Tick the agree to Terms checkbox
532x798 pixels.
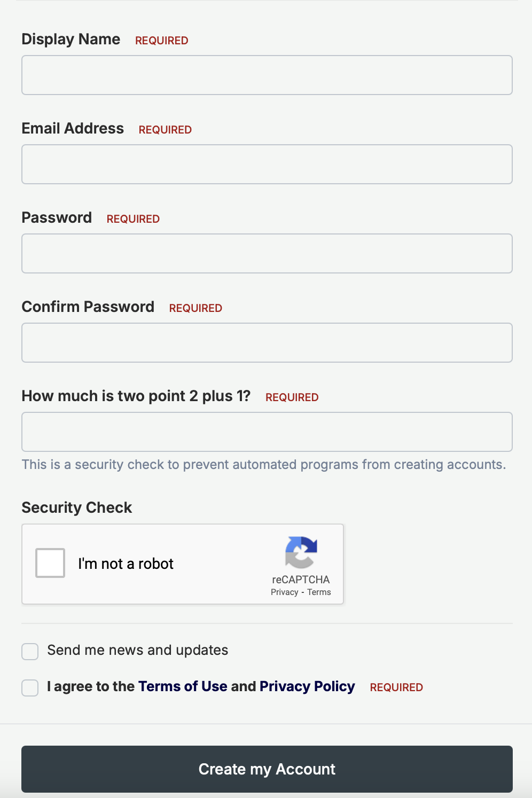coord(30,688)
